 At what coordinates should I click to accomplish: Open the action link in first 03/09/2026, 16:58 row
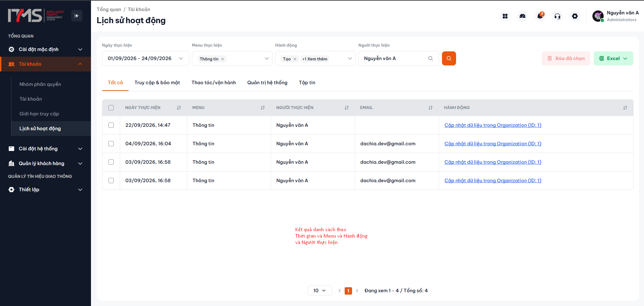493,162
